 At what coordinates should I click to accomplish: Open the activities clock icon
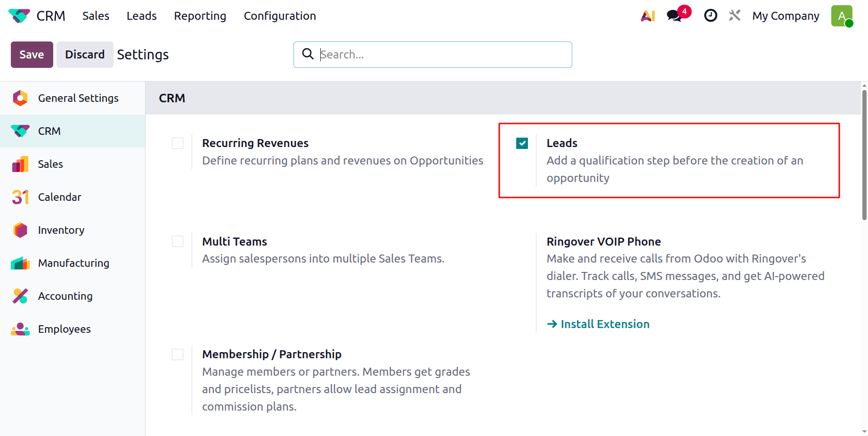pos(710,16)
